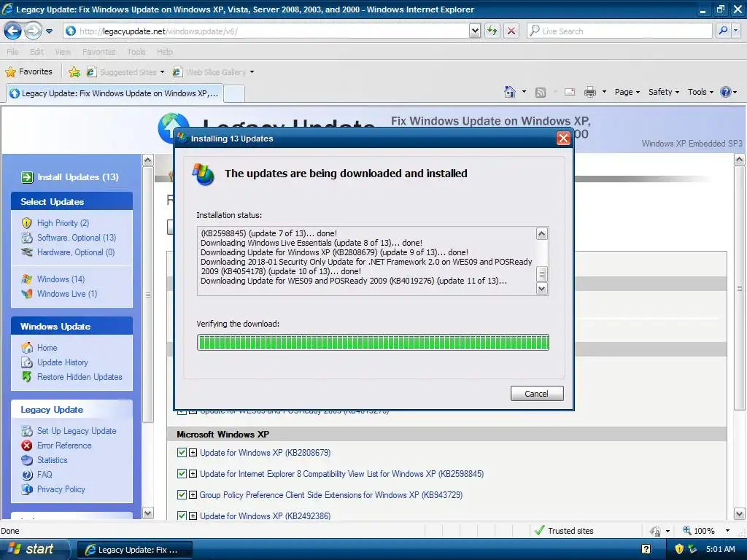The image size is (747, 560).
Task: Click the Home icon in command bar
Action: tap(510, 91)
